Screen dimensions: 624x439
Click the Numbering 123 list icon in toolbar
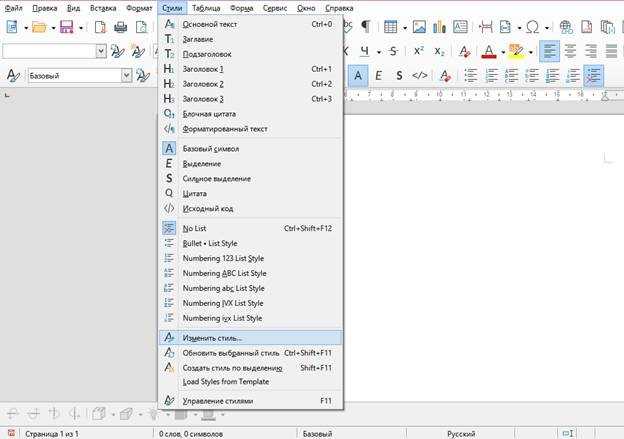coord(491,75)
